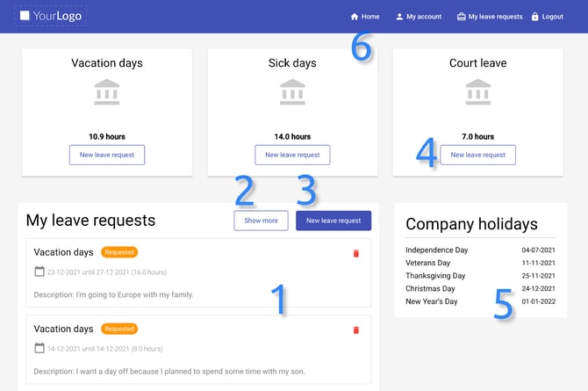Go to My account in navigation
The width and height of the screenshot is (588, 391).
(x=424, y=17)
